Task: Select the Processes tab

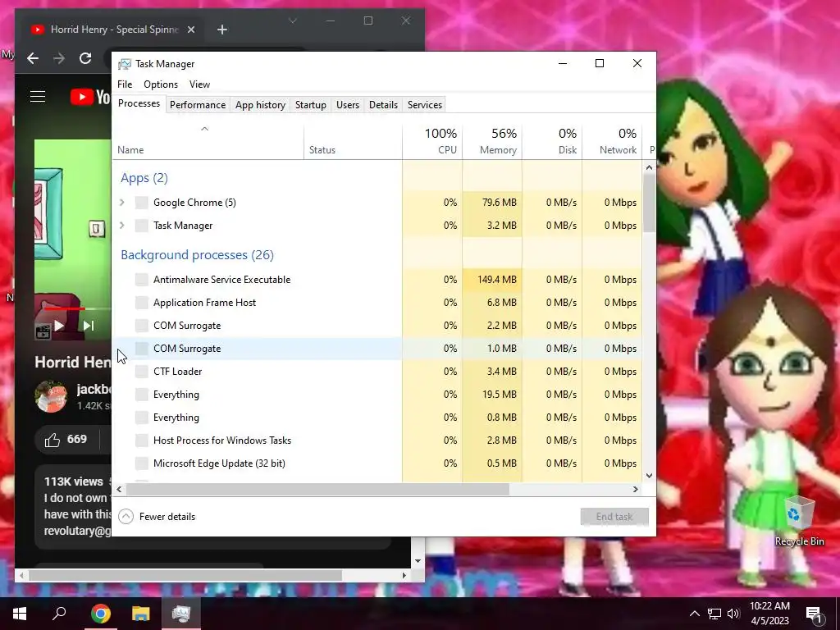Action: pos(139,103)
